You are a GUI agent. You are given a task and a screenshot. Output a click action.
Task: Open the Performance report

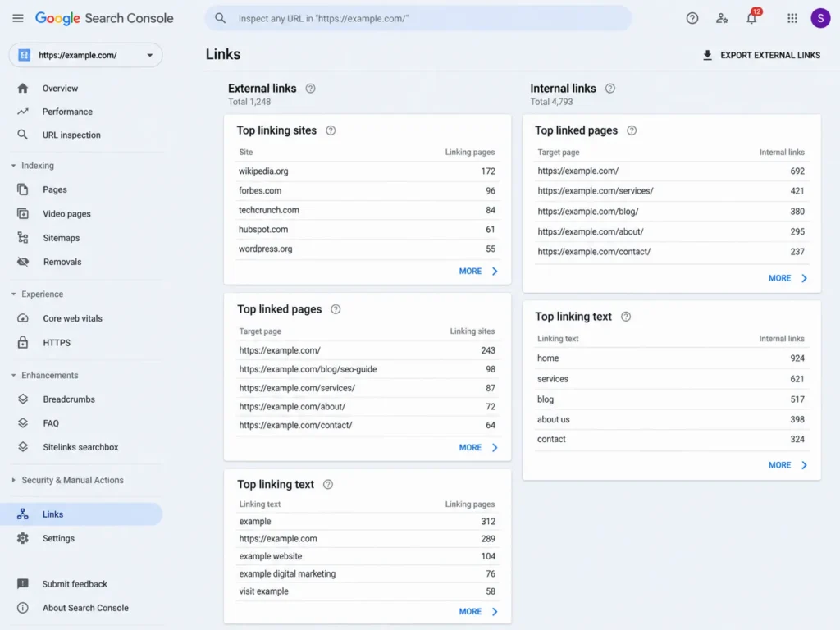tap(67, 112)
